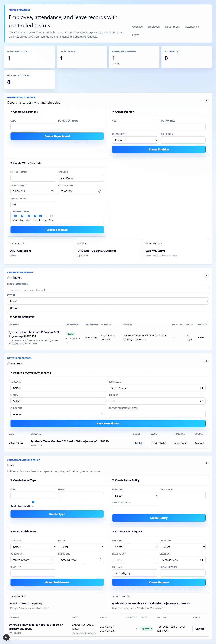
Task: Enable the Sat working day checkbox
Action: pyautogui.click(x=46, y=216)
